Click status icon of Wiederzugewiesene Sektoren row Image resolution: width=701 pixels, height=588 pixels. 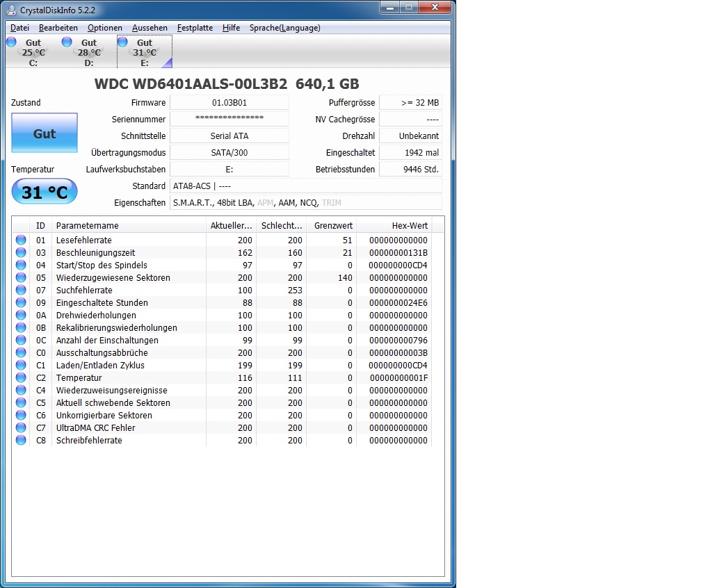click(21, 277)
